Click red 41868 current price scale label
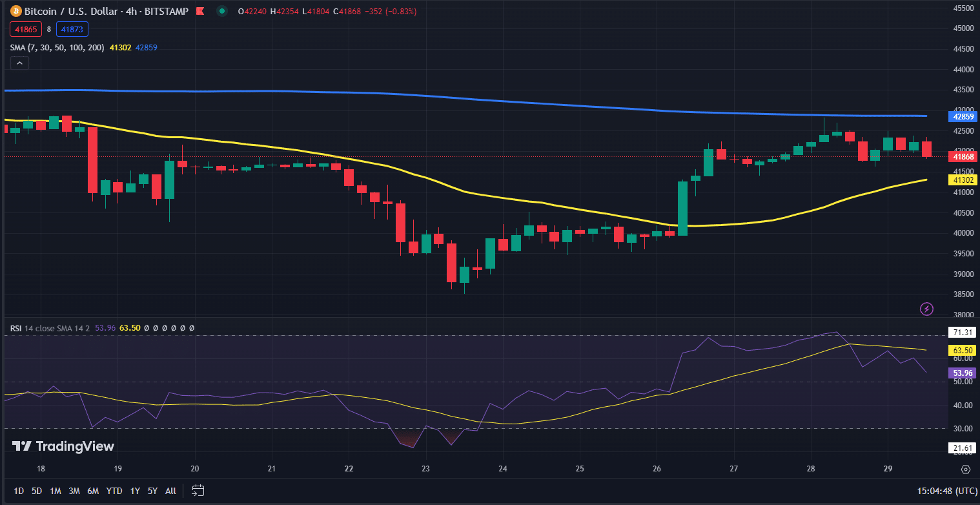 (x=964, y=156)
